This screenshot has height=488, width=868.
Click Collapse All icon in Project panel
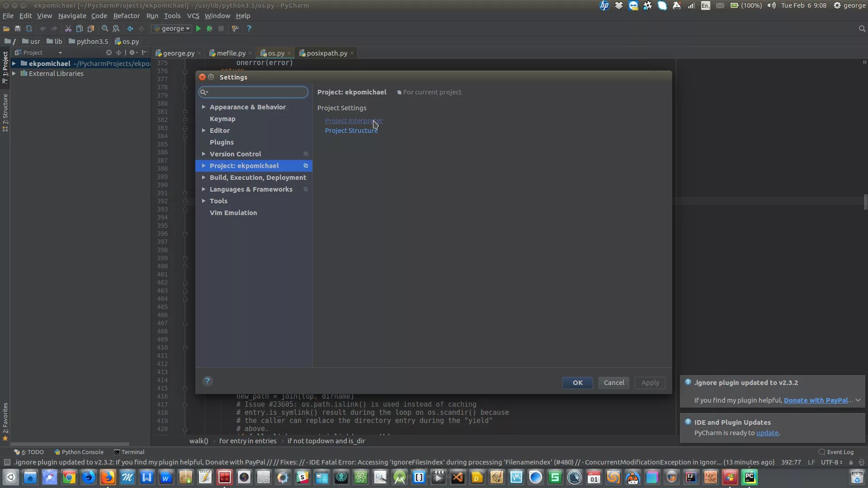119,52
